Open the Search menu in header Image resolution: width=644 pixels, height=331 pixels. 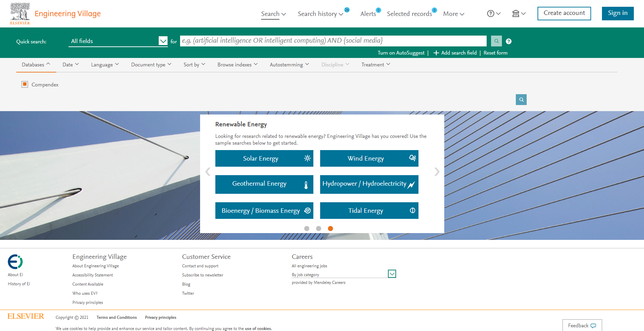click(x=273, y=14)
